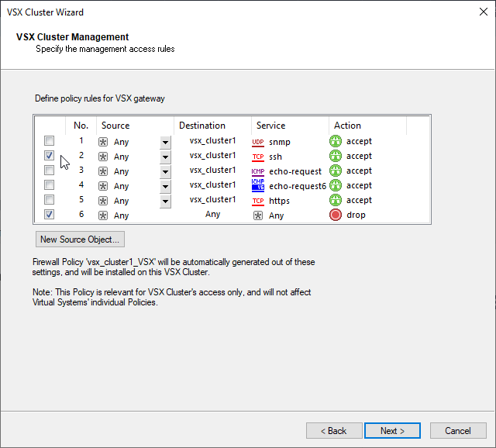Click rule number 6 cell
The height and width of the screenshot is (448, 496).
81,214
